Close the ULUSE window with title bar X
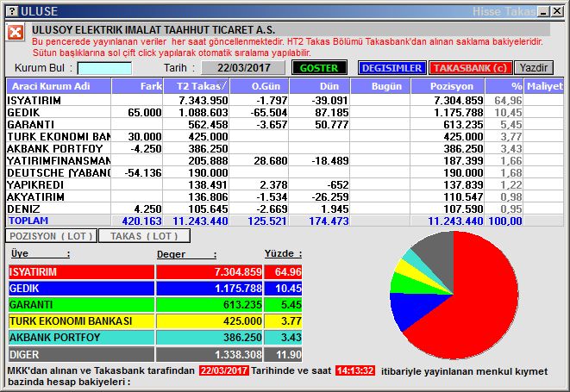Viewport: 570px width, 392px height. pos(556,11)
